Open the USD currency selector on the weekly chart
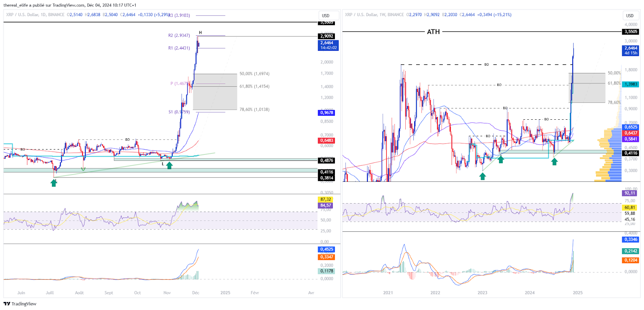Viewport: 644px width, 310px height. coord(630,16)
